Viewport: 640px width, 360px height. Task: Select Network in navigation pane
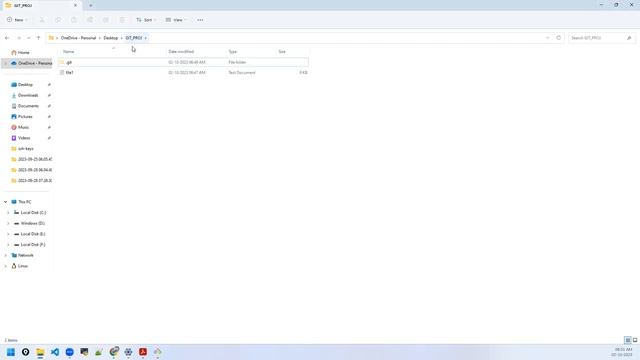25,255
